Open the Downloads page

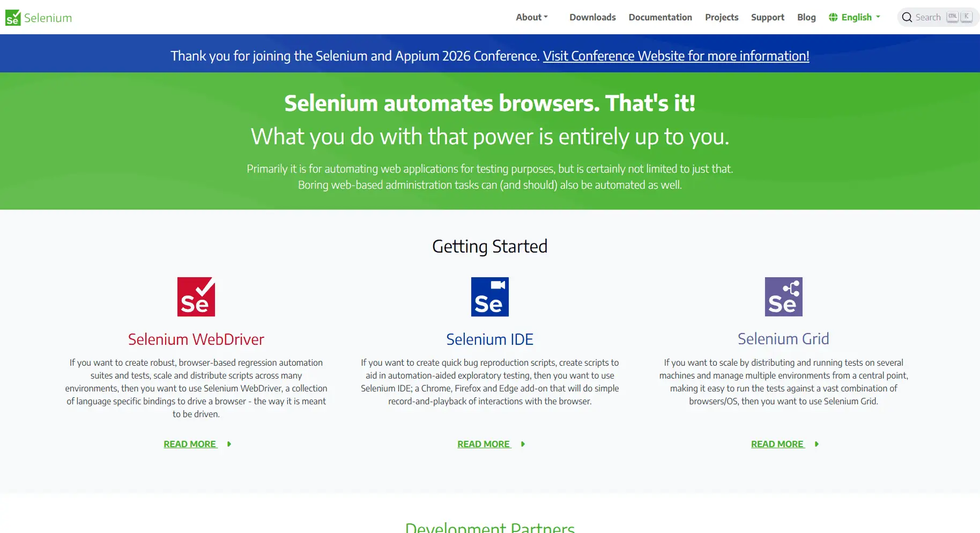point(592,17)
